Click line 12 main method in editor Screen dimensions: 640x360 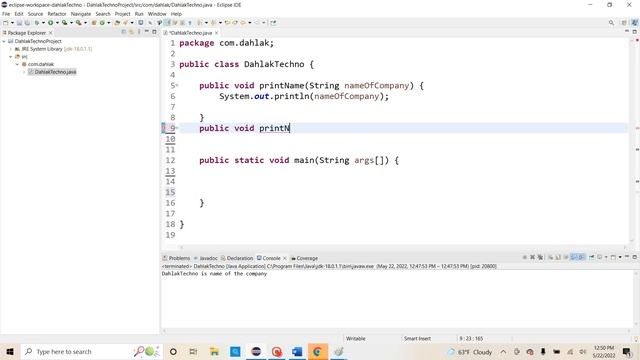pos(299,160)
